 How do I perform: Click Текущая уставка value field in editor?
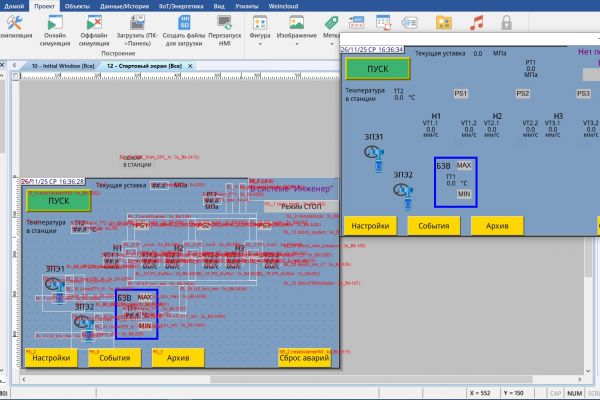(159, 185)
